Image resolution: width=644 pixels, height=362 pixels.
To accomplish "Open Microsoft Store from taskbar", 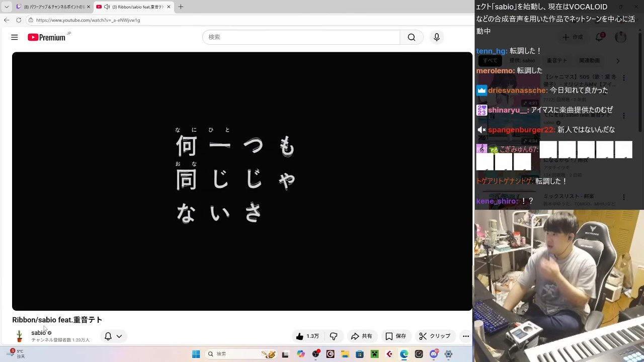I will [x=360, y=354].
